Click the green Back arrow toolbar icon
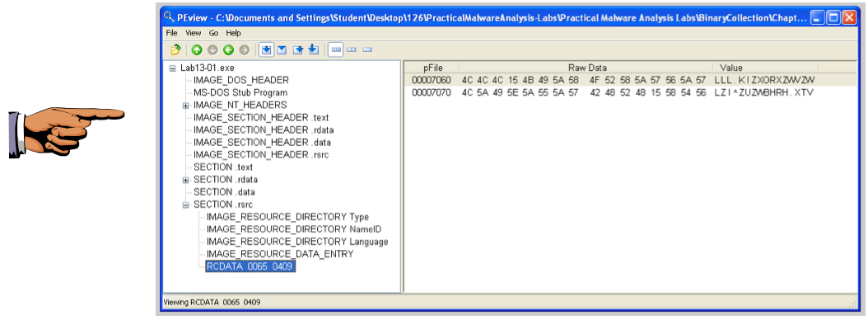 coord(228,50)
